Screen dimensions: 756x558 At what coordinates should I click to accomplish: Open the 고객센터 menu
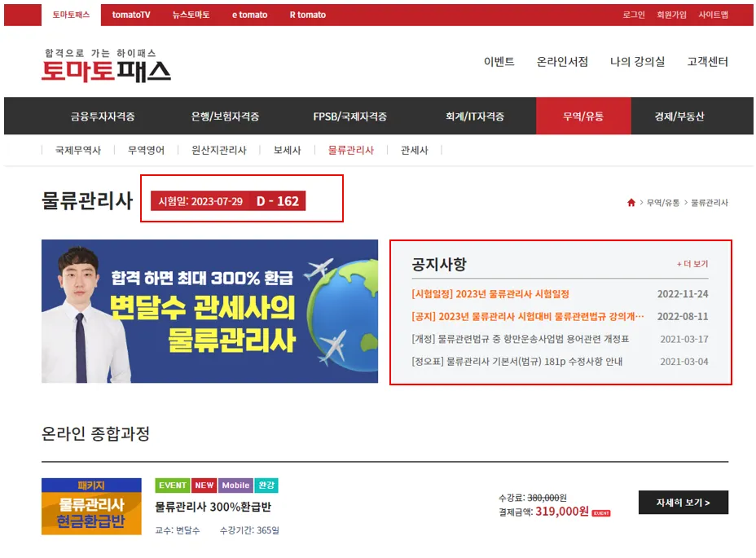point(707,62)
